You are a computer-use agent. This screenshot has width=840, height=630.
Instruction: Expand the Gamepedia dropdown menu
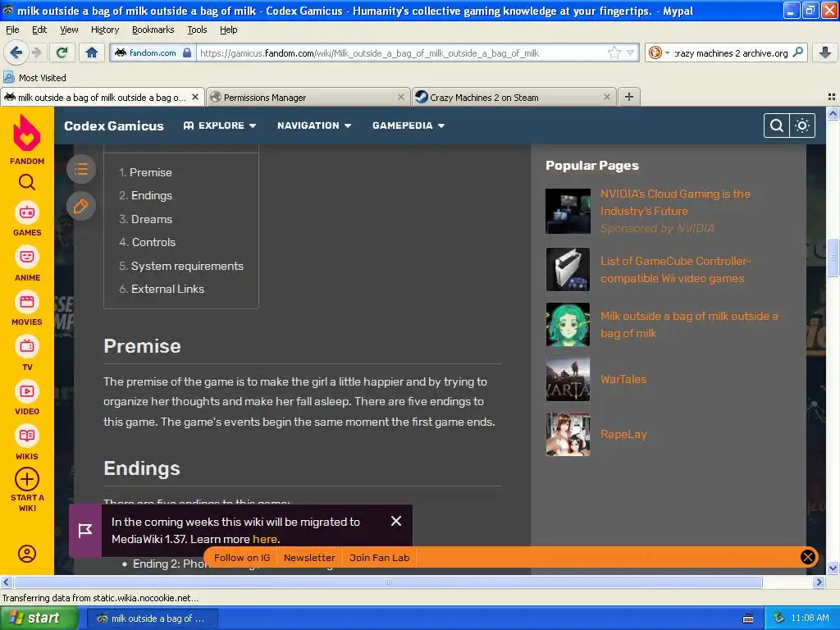[x=409, y=126]
